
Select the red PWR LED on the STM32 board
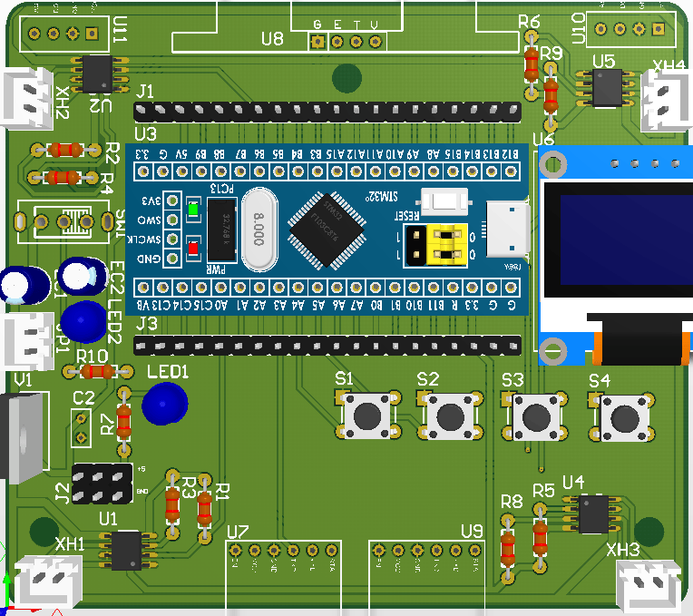point(193,249)
